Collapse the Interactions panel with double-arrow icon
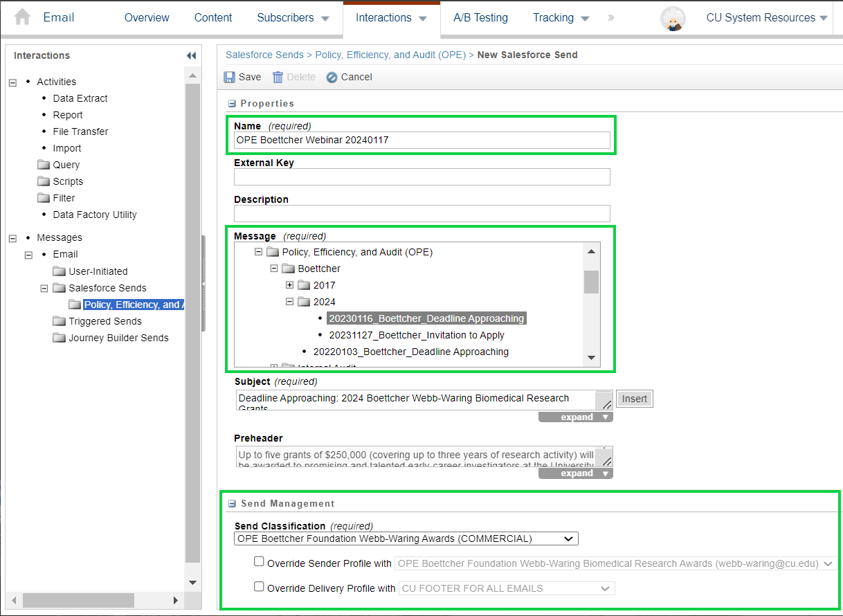 tap(191, 55)
